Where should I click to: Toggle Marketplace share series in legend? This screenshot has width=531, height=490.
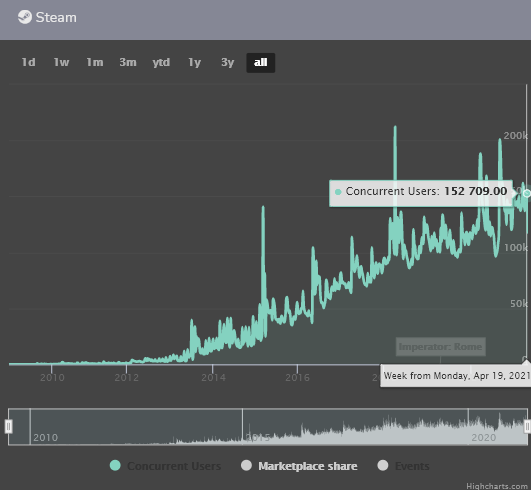tap(299, 466)
